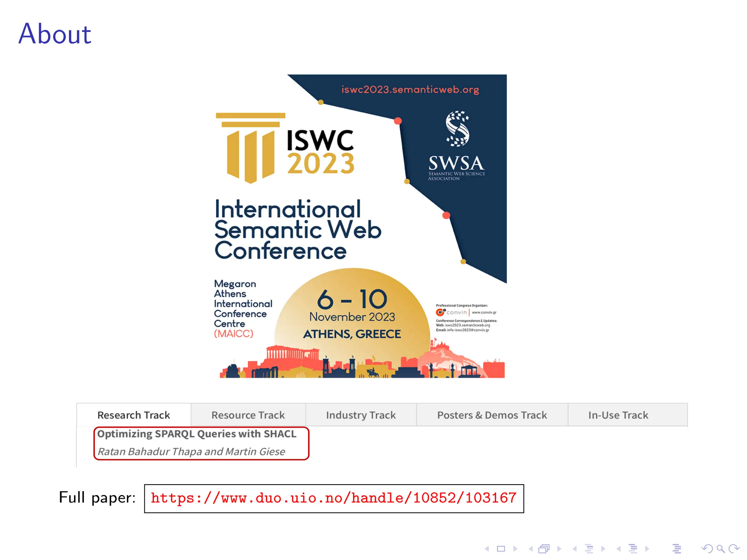
Task: Click authors Ratan Bahadur Thapa and Martin Giese
Action: [x=191, y=452]
